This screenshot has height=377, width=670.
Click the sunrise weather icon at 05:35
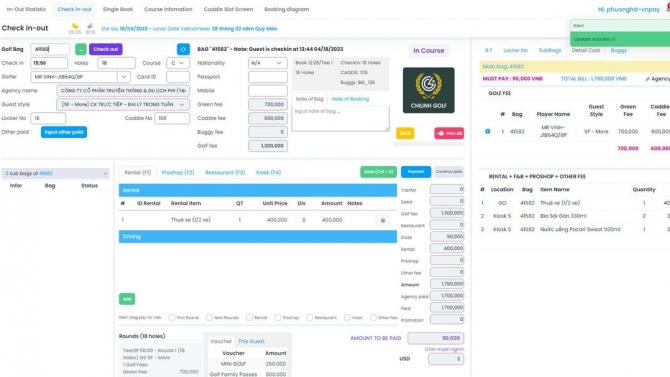(75, 27)
